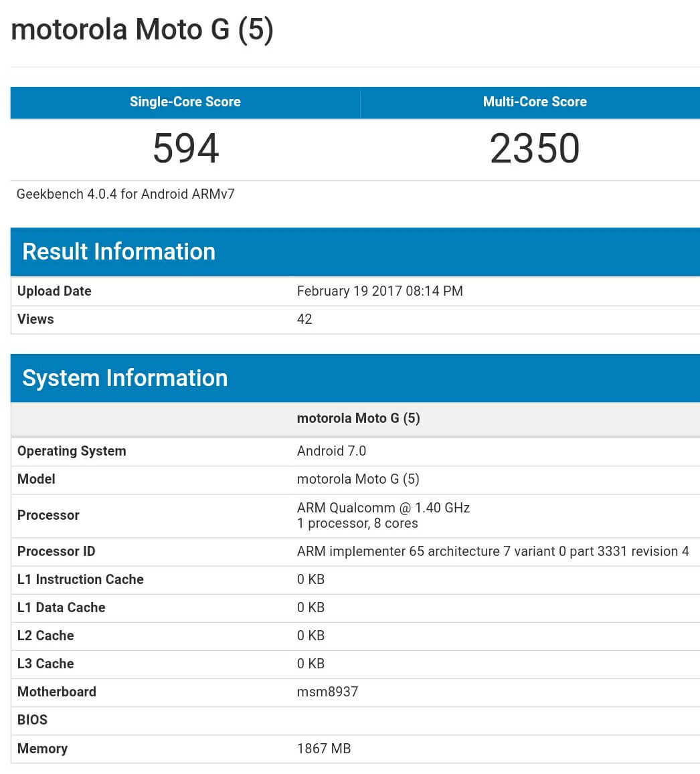Click the 'msm8937' motherboard value

click(x=327, y=692)
